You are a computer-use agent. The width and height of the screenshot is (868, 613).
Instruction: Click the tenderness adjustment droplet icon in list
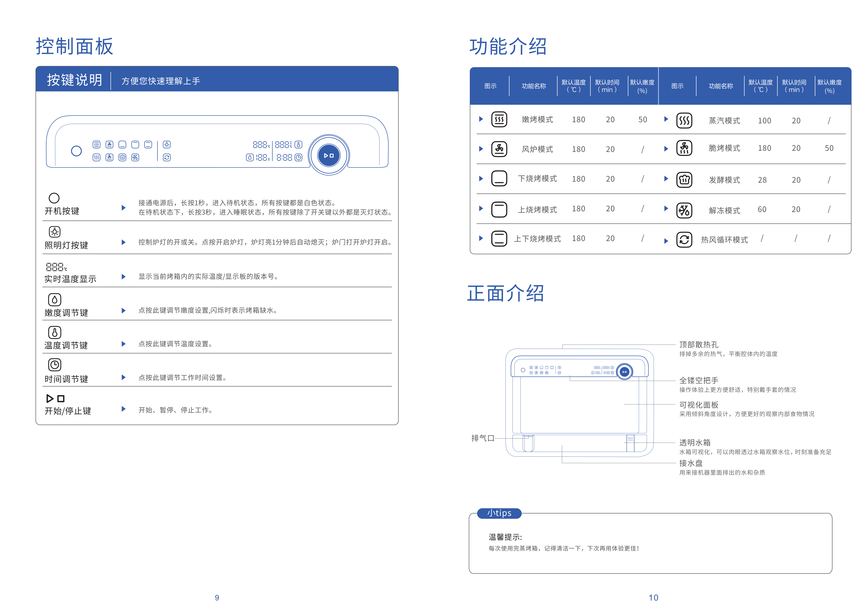(55, 299)
